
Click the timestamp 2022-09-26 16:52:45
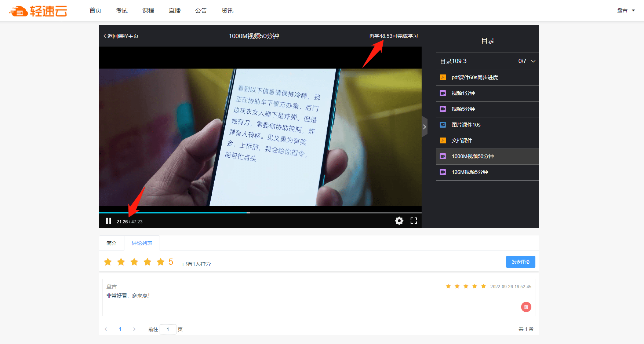point(511,287)
